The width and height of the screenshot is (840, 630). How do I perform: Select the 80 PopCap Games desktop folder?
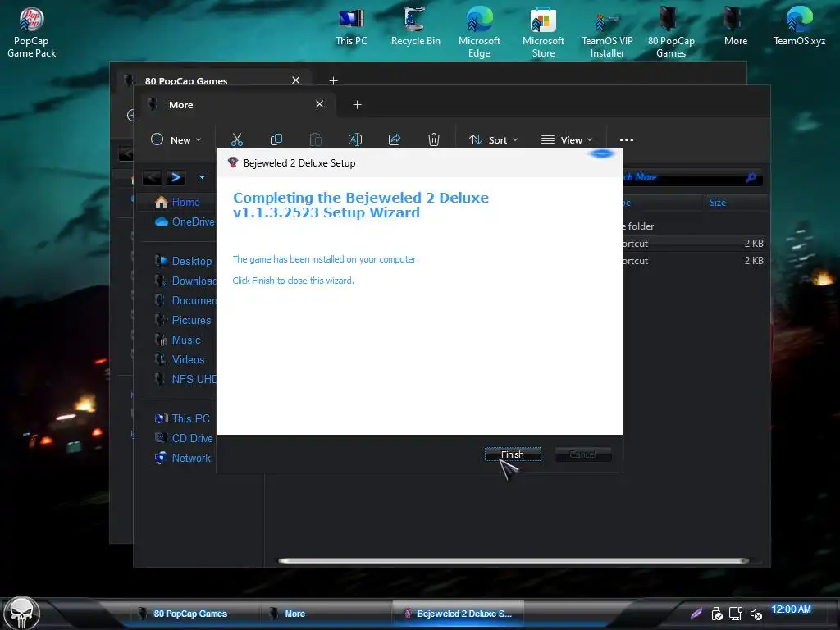[x=671, y=32]
